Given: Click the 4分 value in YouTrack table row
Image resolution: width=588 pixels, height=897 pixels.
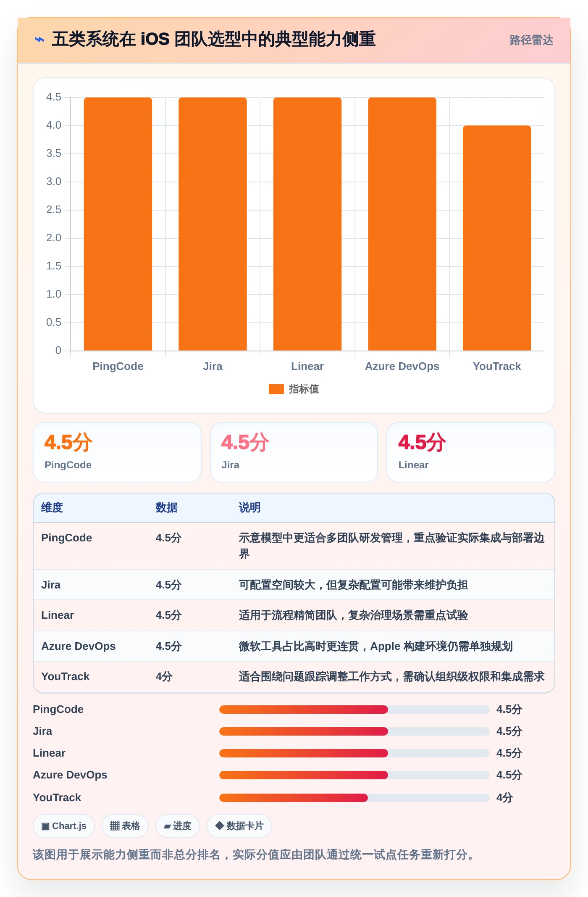Looking at the screenshot, I should (164, 677).
